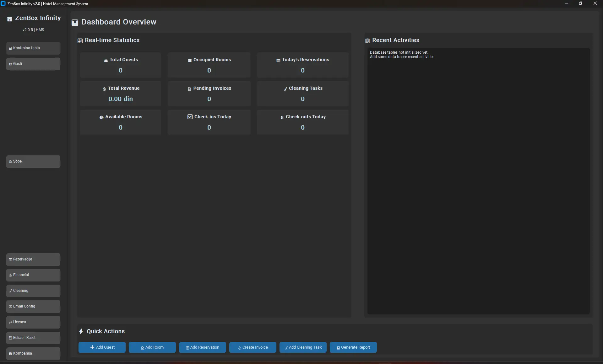This screenshot has width=603, height=364.
Task: Click the ZenBox Infinity logo icon
Action: (10, 19)
